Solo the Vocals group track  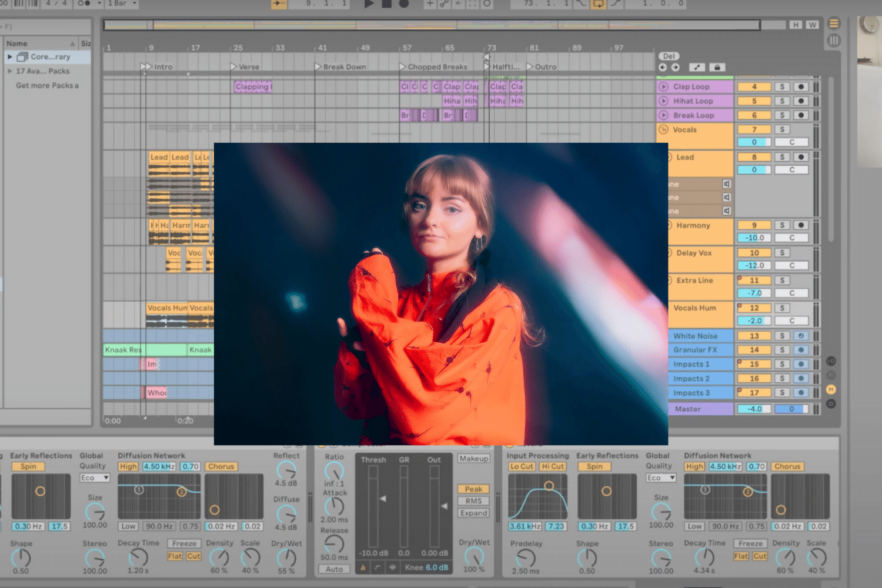782,129
